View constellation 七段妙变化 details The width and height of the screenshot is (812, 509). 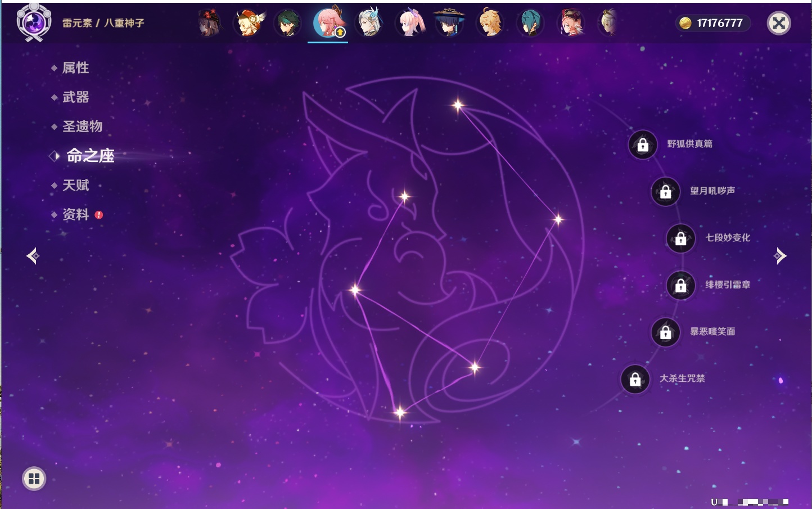point(728,237)
